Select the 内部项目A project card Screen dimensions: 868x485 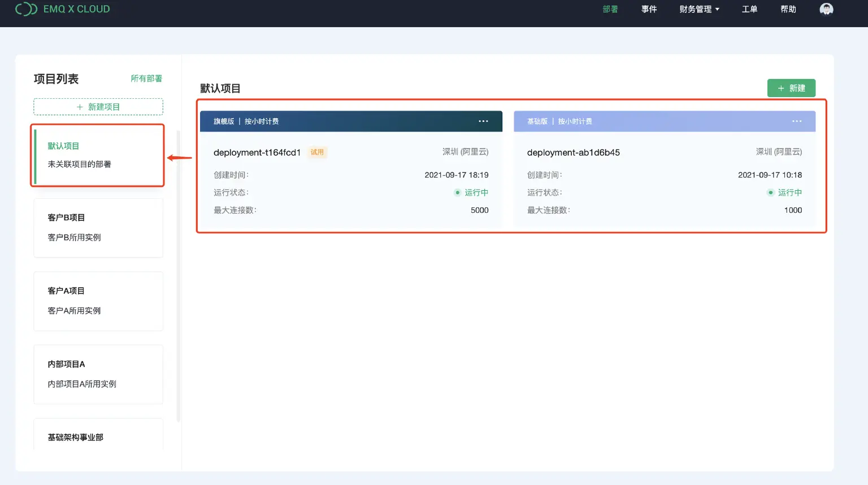(x=98, y=374)
